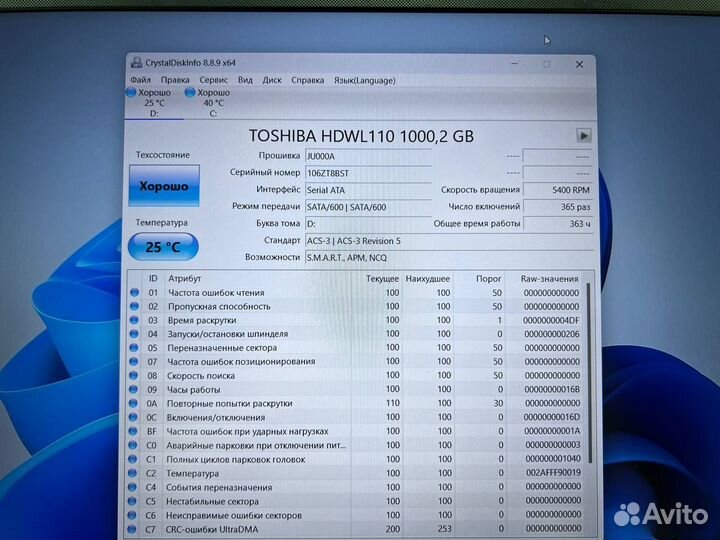The image size is (720, 540).
Task: Select the Часы работы row
Action: pos(356,389)
